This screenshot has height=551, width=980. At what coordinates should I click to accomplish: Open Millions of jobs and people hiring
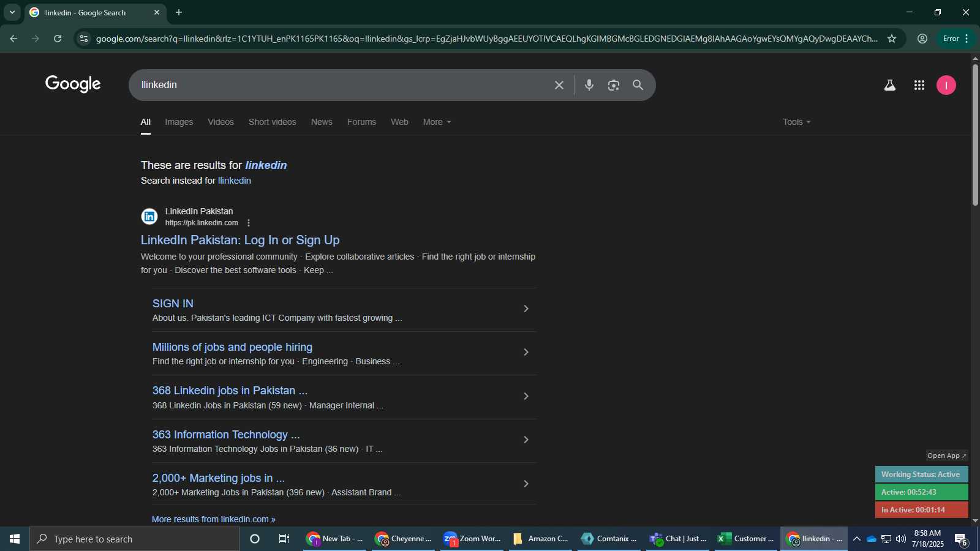tap(232, 347)
